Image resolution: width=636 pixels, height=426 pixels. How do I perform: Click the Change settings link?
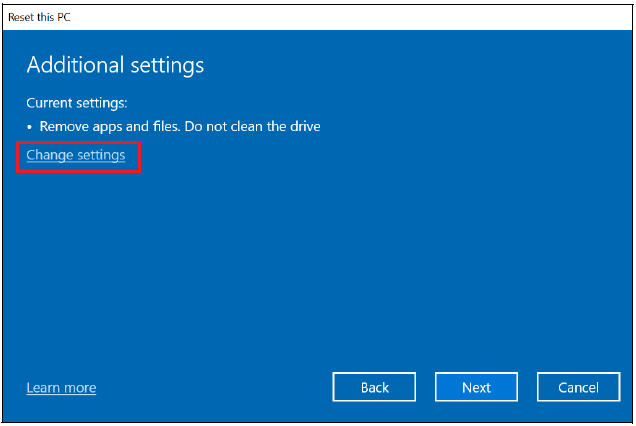tap(76, 156)
